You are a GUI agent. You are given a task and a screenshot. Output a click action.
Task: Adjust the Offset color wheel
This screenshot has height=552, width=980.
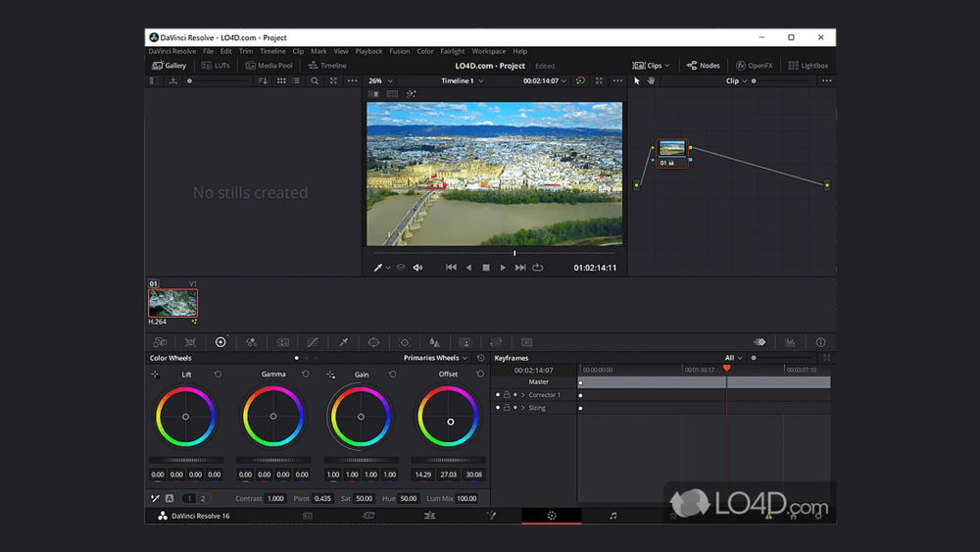point(448,417)
